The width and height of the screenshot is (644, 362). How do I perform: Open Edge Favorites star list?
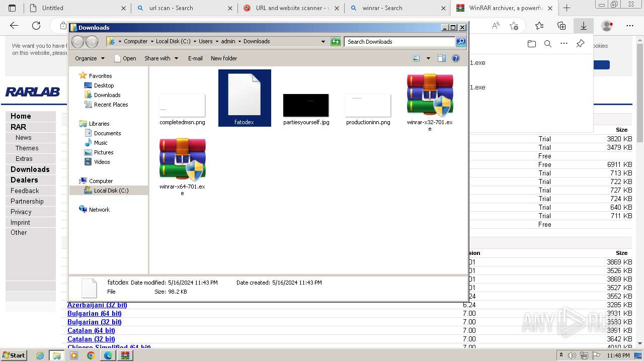pos(539,26)
